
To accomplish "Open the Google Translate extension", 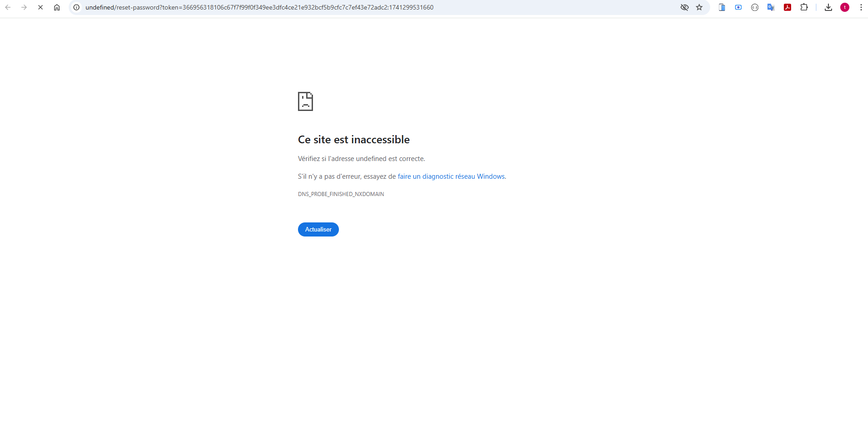I will point(771,7).
